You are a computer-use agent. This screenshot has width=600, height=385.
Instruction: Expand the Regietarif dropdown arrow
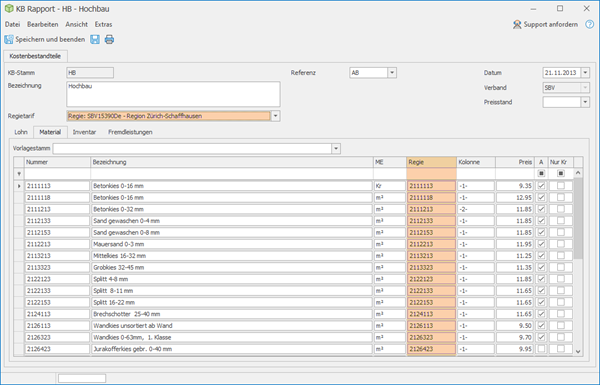[x=275, y=116]
